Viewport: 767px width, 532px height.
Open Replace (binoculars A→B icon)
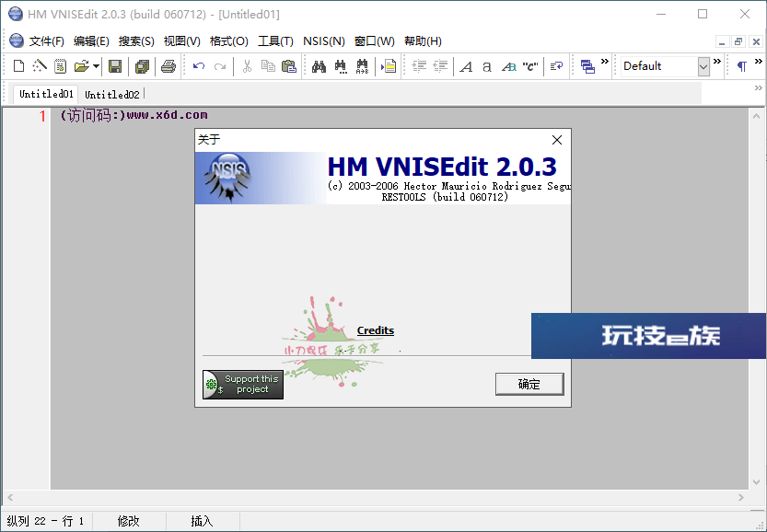click(x=363, y=66)
